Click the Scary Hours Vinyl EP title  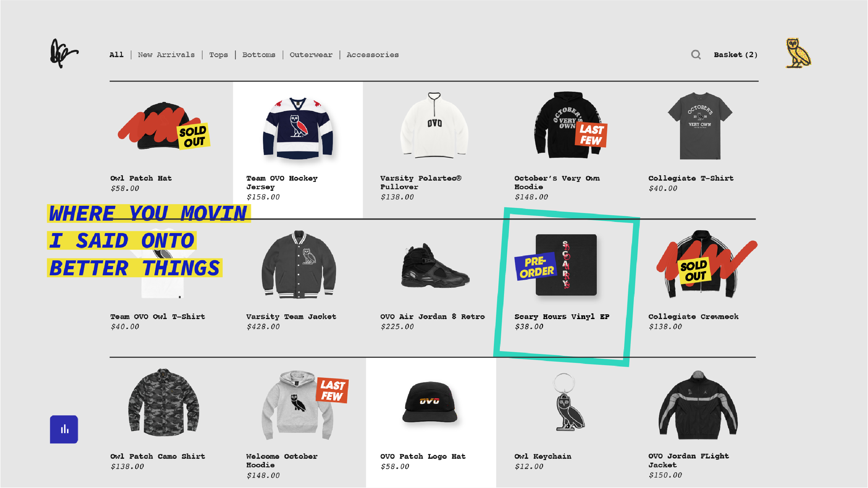(x=562, y=317)
